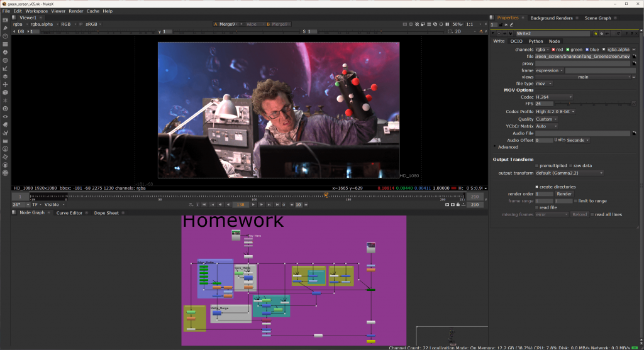Open the Keyer nodes toolbar icon
The image size is (644, 350).
5,68
